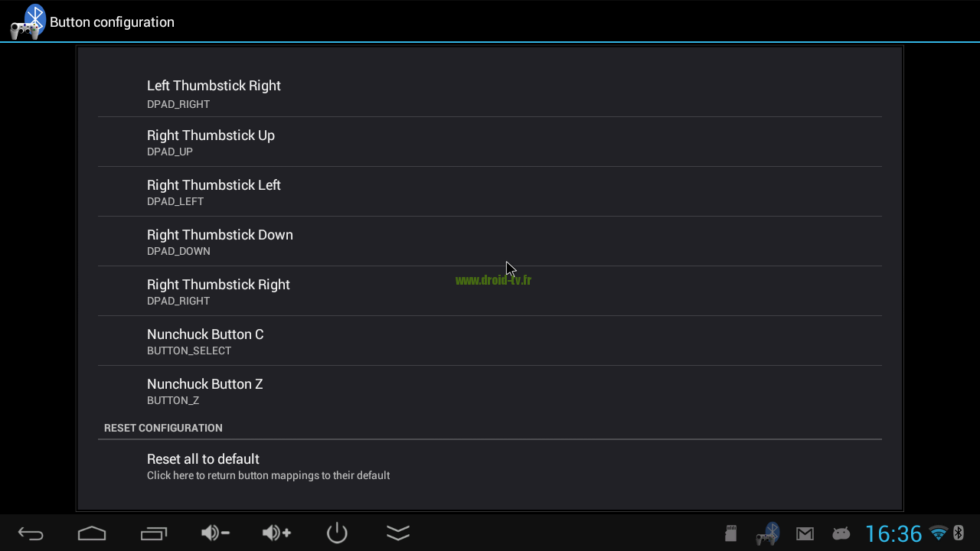Hide the navigation bar with chevron icon
980x551 pixels.
pyautogui.click(x=398, y=533)
